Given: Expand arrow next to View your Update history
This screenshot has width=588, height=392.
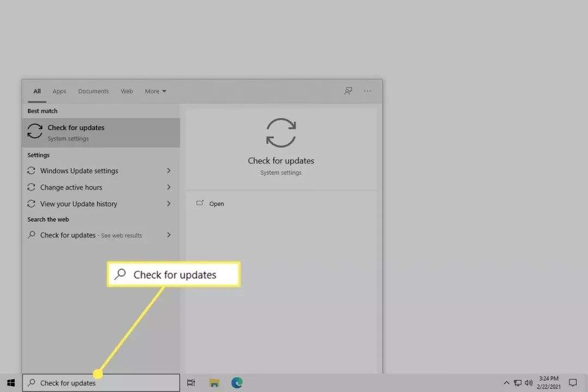Looking at the screenshot, I should (169, 204).
